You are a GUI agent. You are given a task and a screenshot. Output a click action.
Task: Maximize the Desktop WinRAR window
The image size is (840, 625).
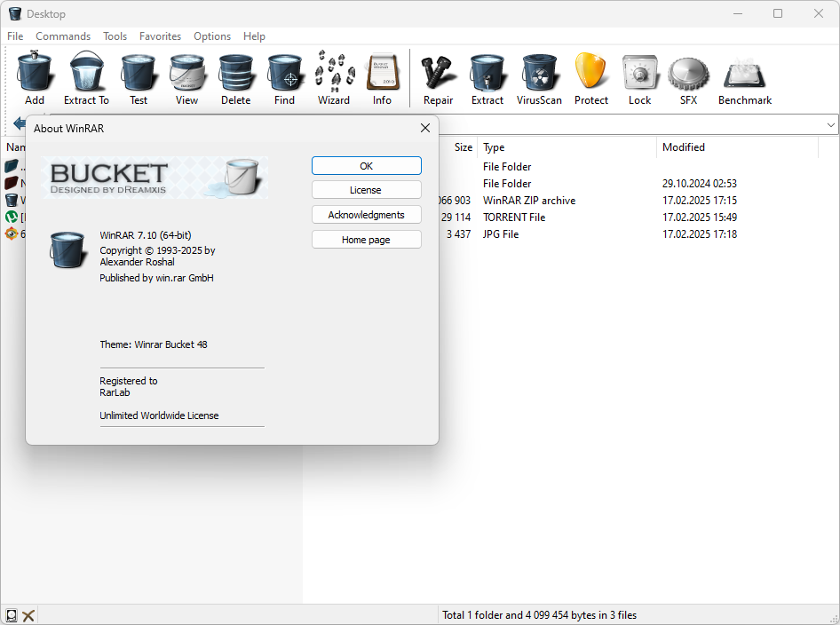click(x=778, y=13)
